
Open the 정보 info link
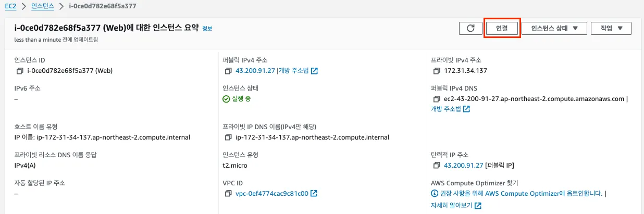click(207, 29)
